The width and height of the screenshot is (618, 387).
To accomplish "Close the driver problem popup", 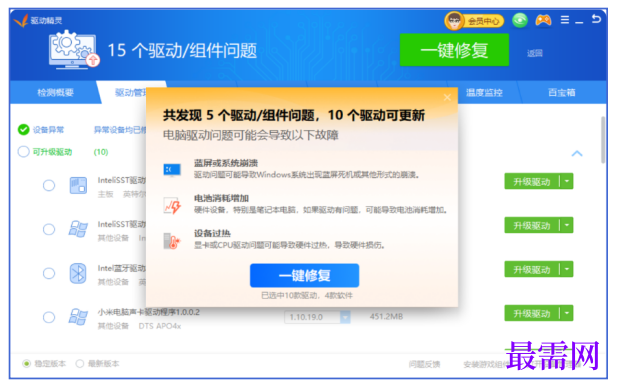I will pos(447,97).
